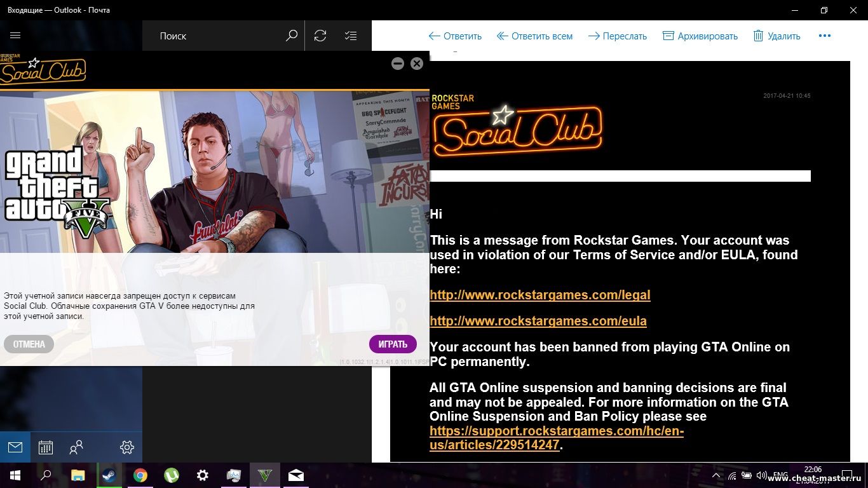
Task: Click the Social Club logo in launcher
Action: tap(43, 71)
